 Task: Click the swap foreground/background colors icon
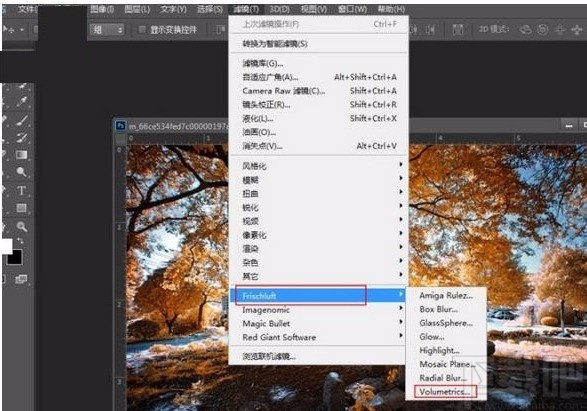21,241
